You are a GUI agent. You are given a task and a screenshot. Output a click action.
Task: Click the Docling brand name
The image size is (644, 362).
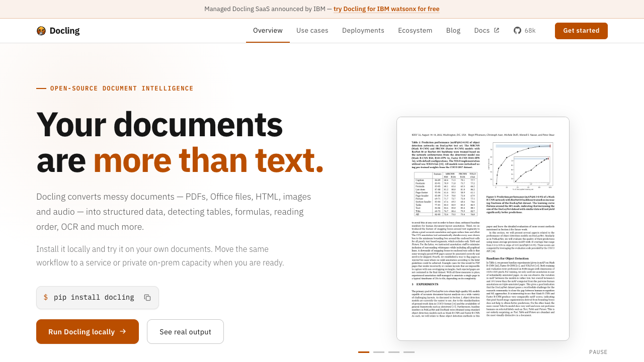pos(64,31)
